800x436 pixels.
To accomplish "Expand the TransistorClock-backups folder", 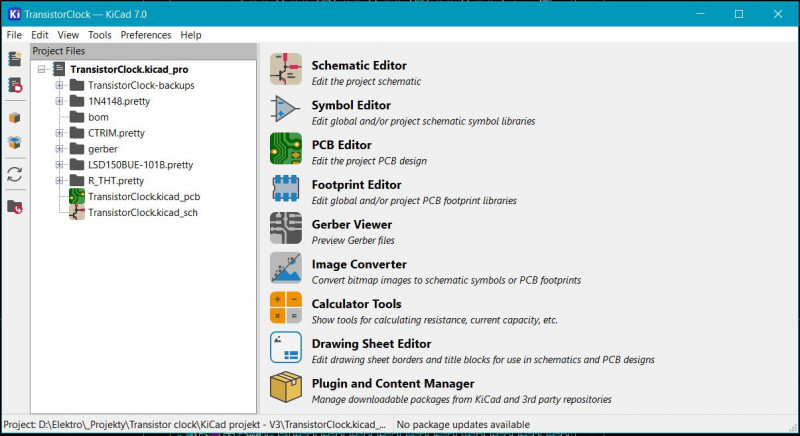I will (60, 86).
